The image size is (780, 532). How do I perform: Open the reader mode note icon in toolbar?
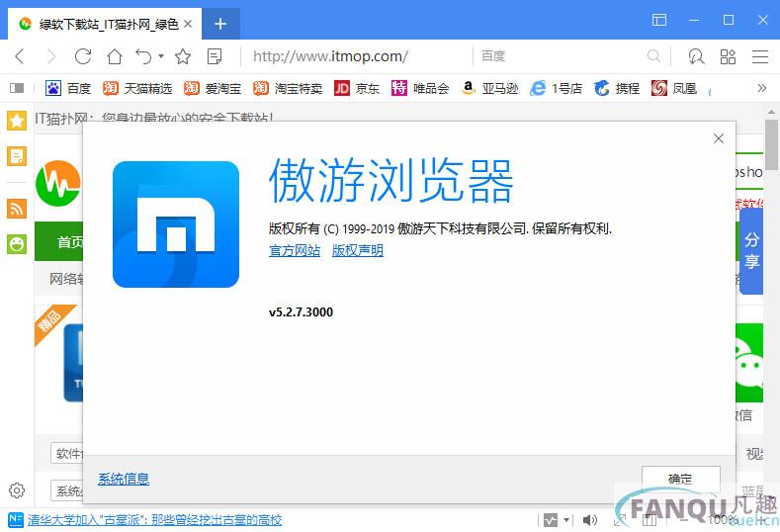[215, 56]
